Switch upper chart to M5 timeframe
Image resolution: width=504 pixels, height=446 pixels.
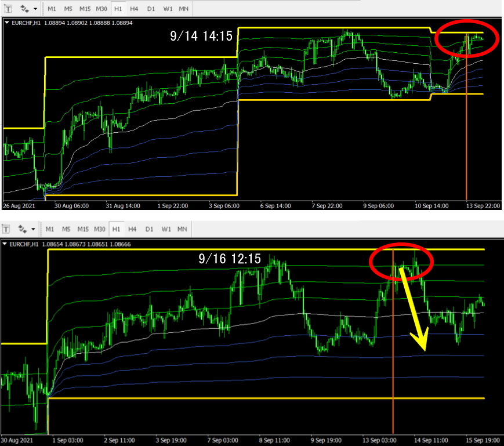click(x=68, y=9)
